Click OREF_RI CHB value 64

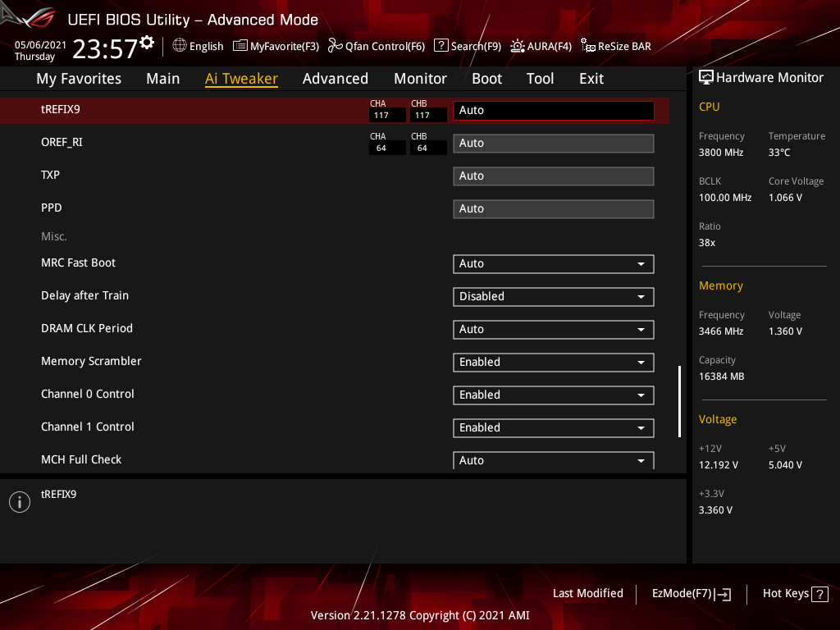pyautogui.click(x=428, y=148)
